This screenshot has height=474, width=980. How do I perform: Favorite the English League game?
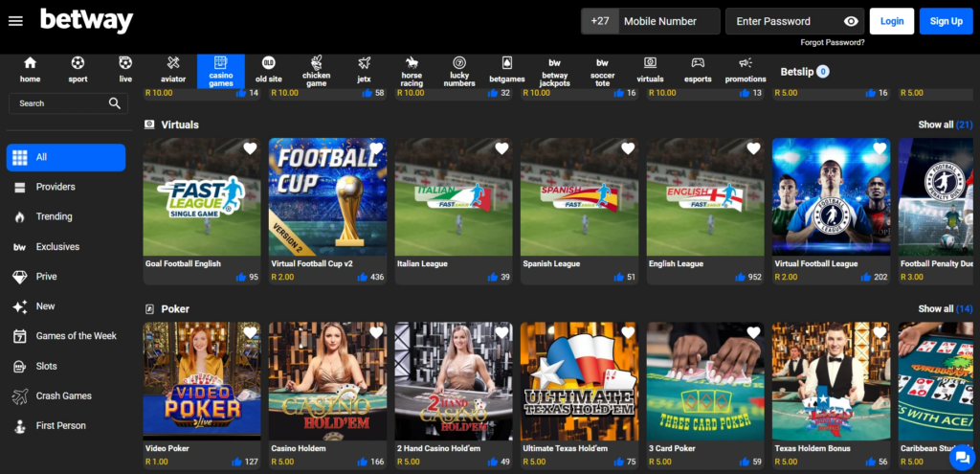pyautogui.click(x=754, y=148)
